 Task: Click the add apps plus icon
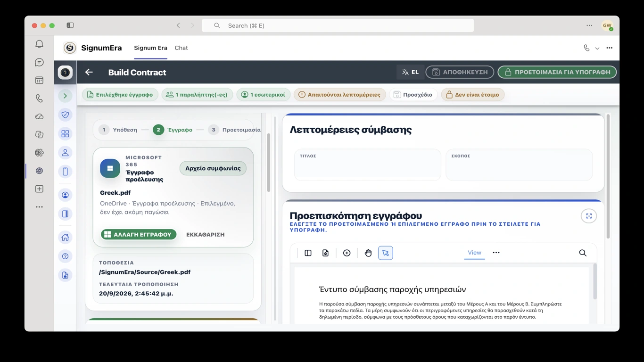(x=39, y=189)
